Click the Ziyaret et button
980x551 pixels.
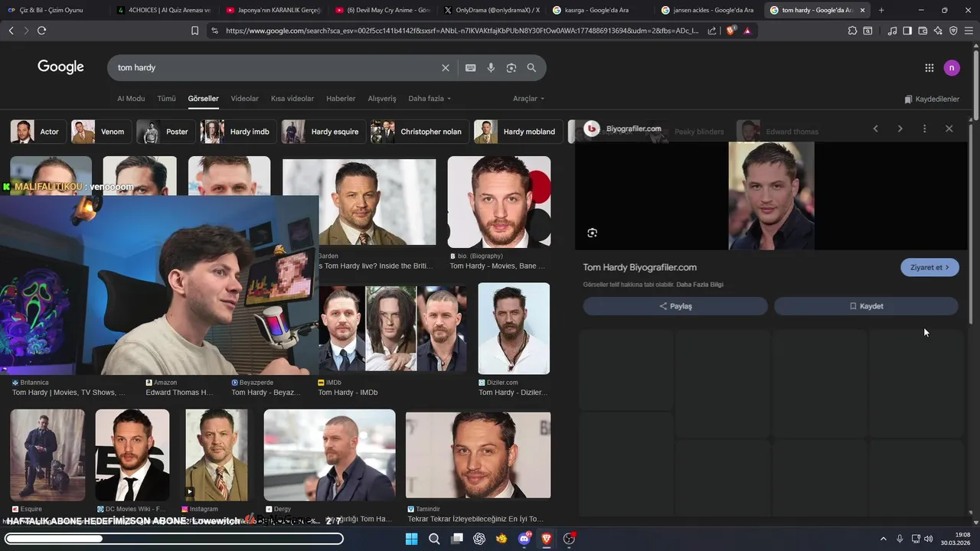(929, 267)
